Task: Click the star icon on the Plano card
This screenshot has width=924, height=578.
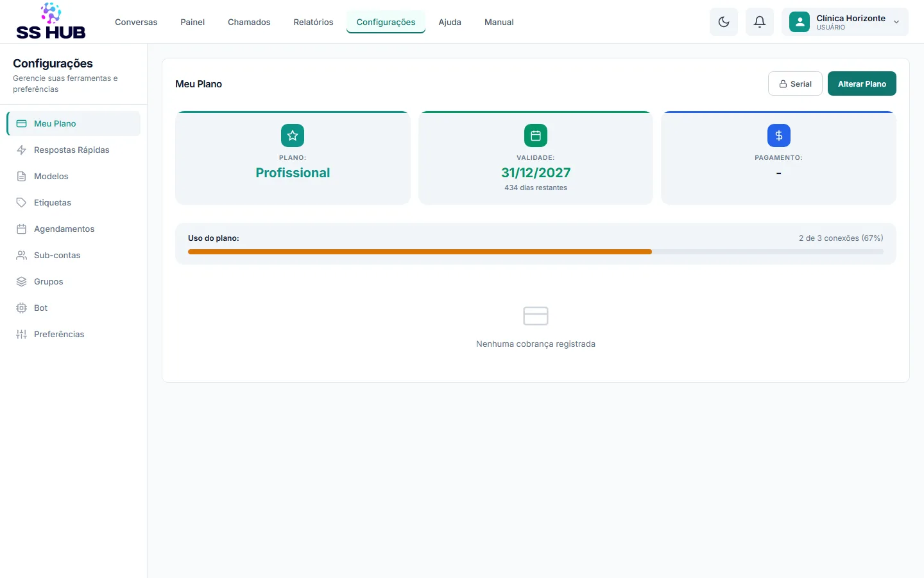Action: coord(293,136)
